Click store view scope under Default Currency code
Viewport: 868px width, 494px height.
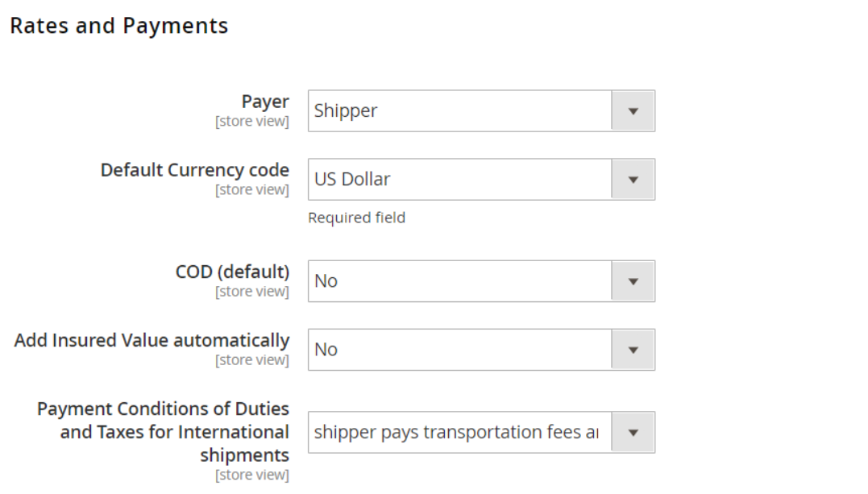(x=251, y=190)
